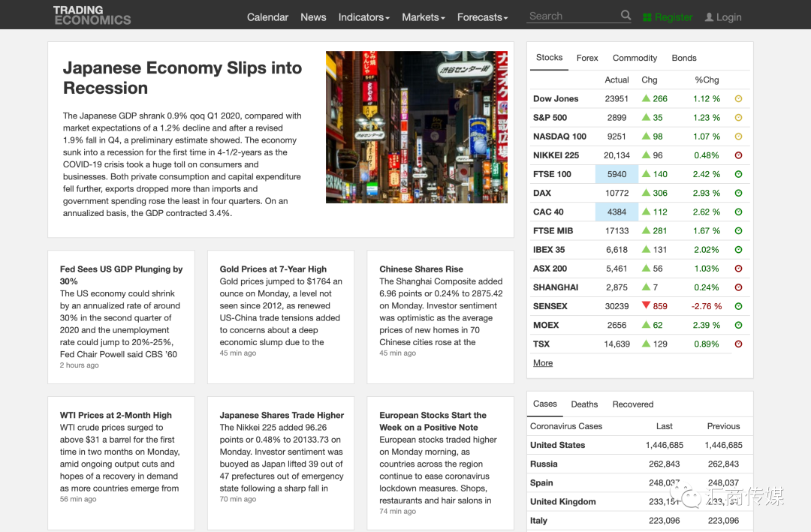Screen dimensions: 811x532
Task: Click the green up arrow in Dow Jones row
Action: click(x=646, y=98)
